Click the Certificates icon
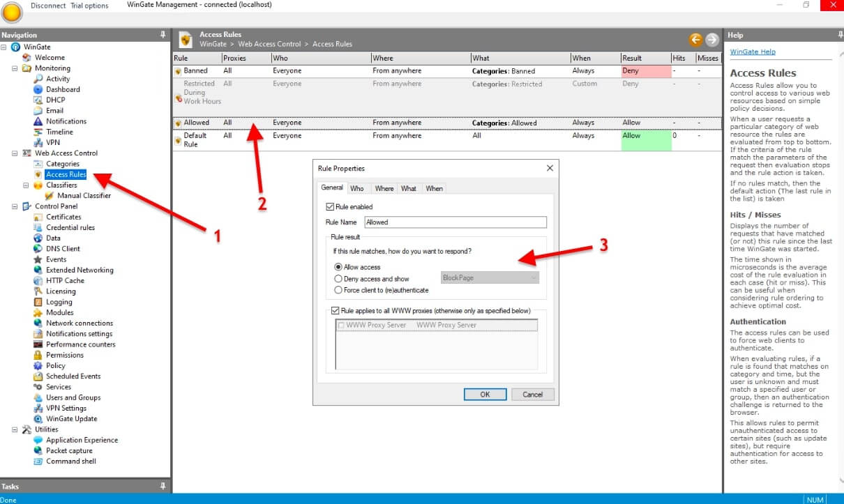This screenshot has width=844, height=504. (38, 217)
